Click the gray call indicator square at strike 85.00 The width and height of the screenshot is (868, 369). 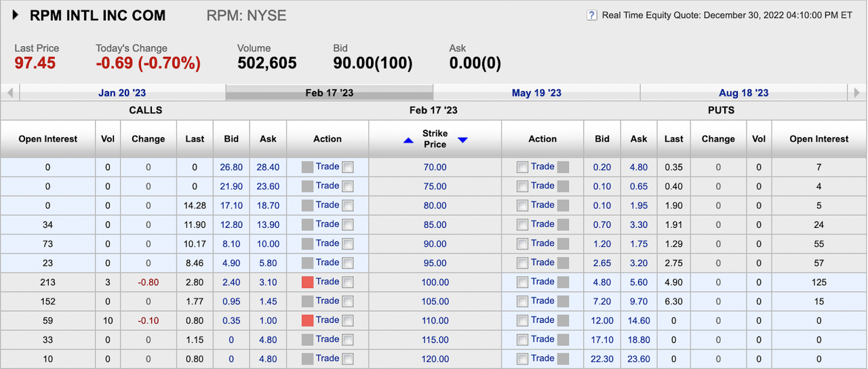coord(307,225)
